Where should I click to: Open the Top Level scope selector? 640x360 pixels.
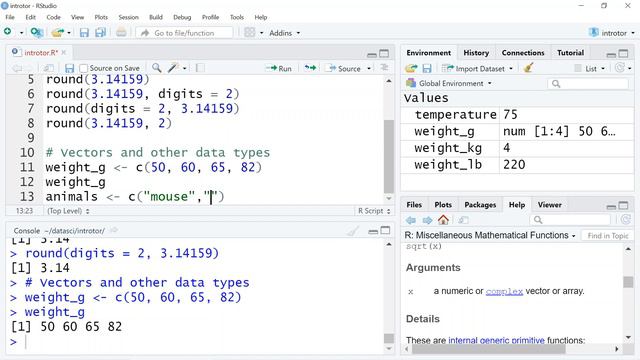coord(68,211)
